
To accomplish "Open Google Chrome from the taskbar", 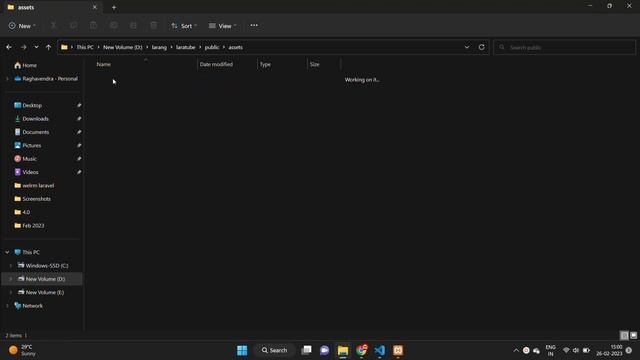I will pyautogui.click(x=361, y=350).
